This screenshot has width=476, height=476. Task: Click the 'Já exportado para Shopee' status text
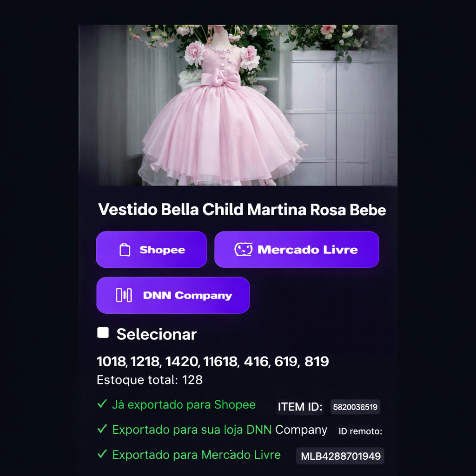(x=184, y=405)
